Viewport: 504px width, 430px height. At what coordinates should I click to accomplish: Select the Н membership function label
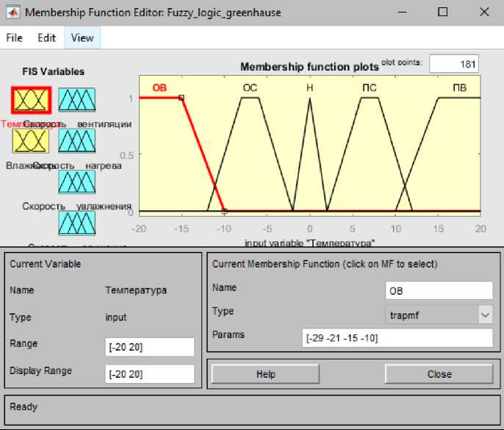(309, 87)
